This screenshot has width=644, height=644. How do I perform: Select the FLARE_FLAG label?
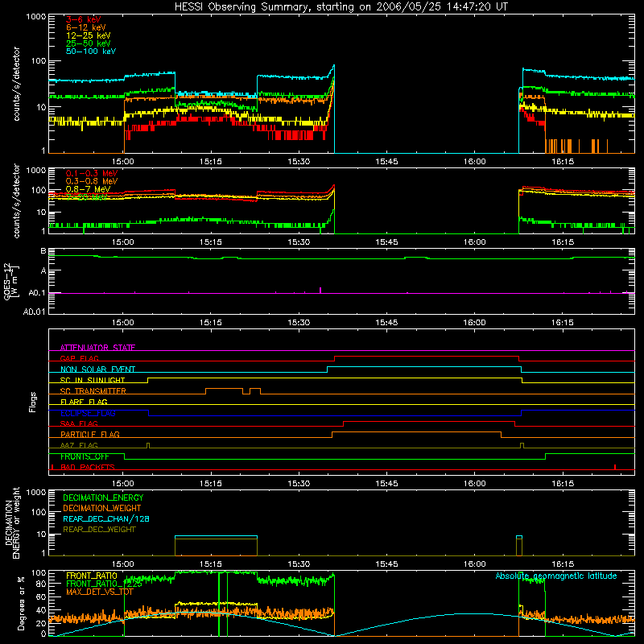point(84,402)
